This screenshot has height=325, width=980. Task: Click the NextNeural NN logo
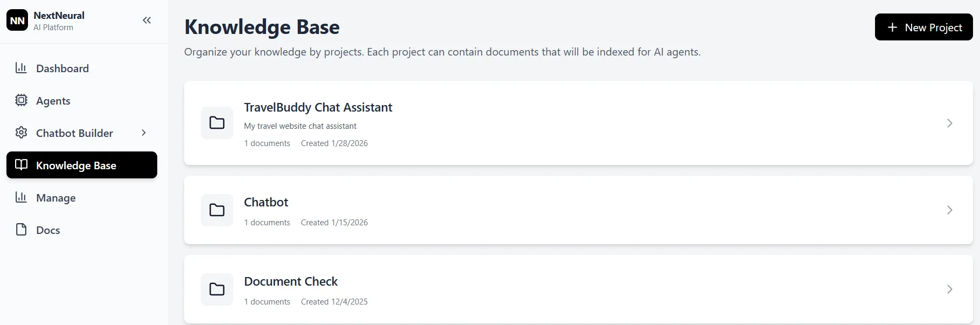(17, 20)
